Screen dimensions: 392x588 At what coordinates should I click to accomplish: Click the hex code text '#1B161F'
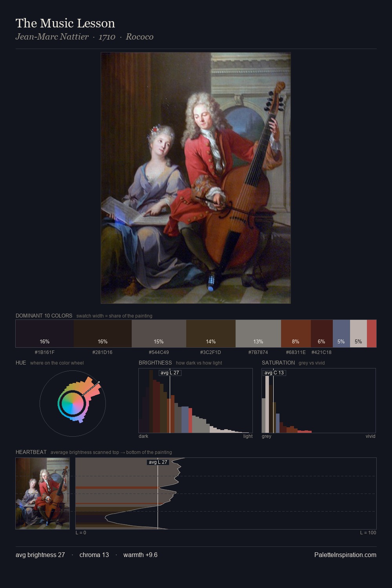pos(45,352)
